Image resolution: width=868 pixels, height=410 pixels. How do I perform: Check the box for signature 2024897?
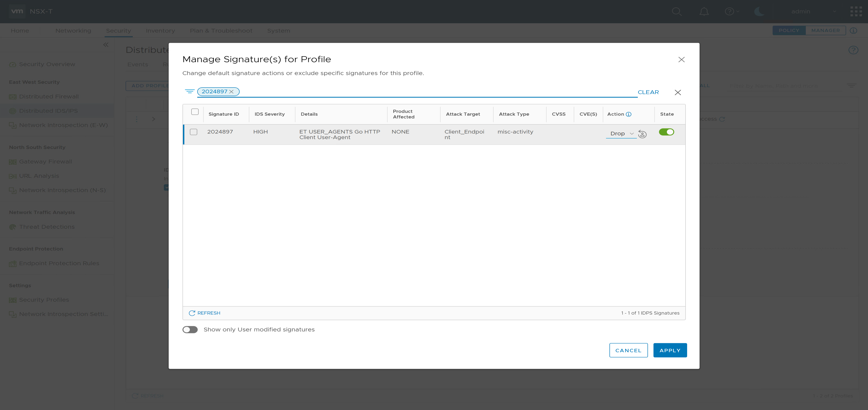[x=193, y=132]
